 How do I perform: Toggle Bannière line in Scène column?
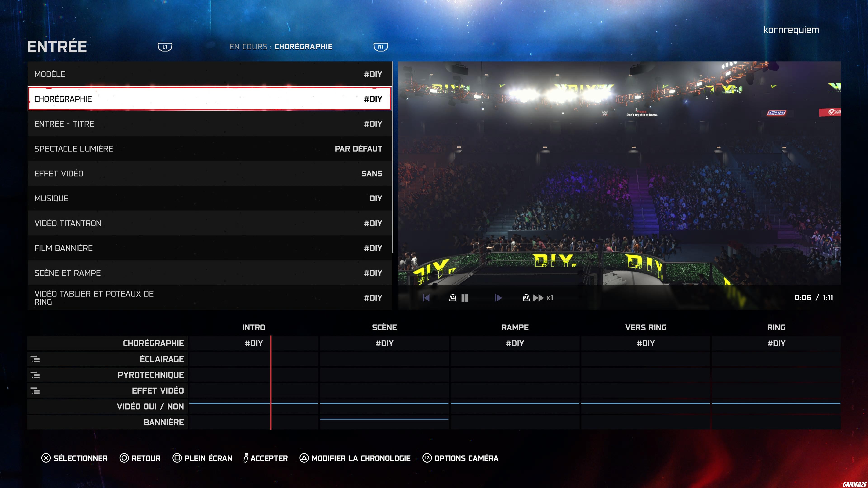pos(384,419)
